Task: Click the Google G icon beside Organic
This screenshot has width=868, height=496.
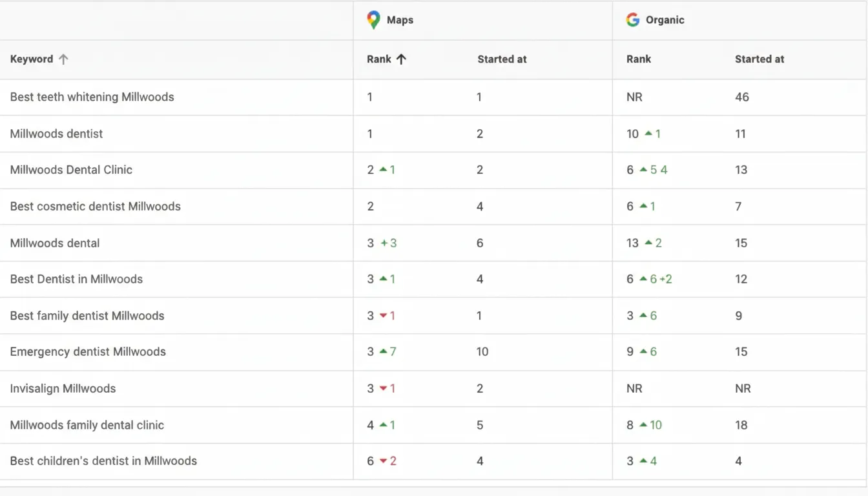Action: pyautogui.click(x=632, y=20)
